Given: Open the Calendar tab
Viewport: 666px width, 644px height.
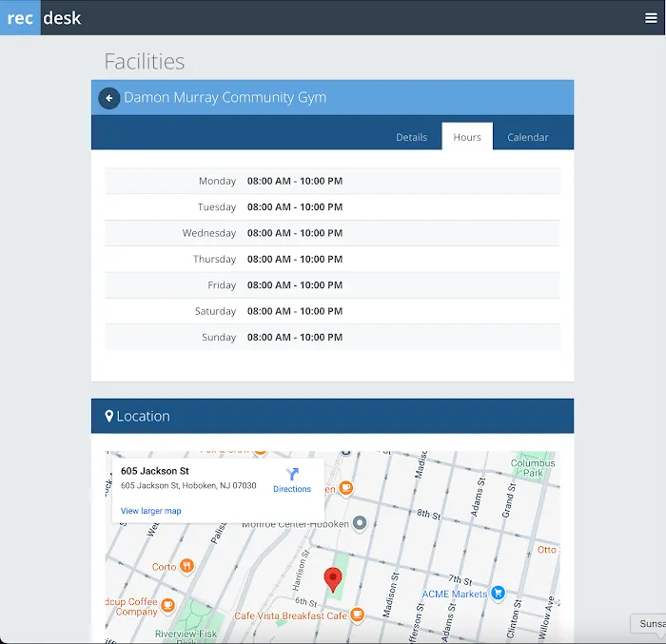Looking at the screenshot, I should 527,137.
